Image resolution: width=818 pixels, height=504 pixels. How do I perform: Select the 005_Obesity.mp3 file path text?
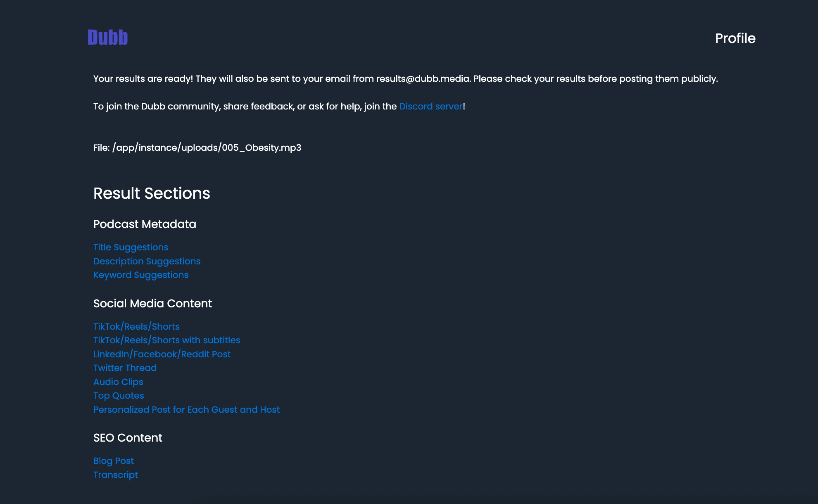tap(197, 147)
